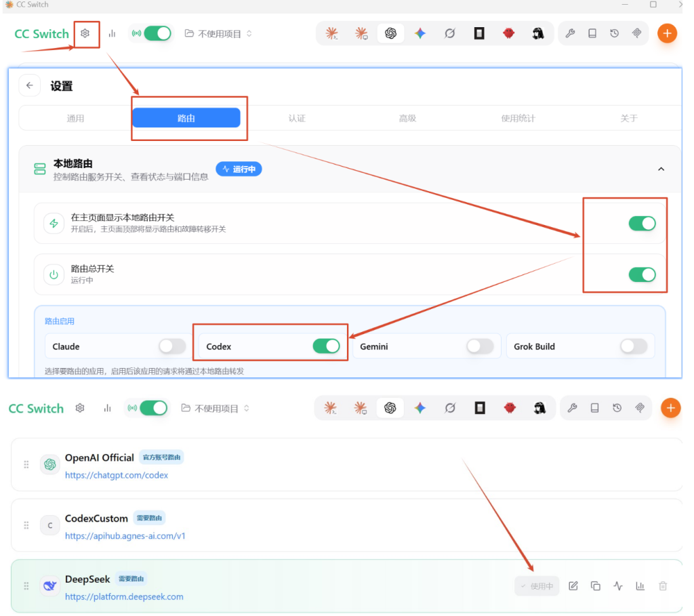
Task: Click the paperclip icon in settings view header
Action: pyautogui.click(x=636, y=33)
